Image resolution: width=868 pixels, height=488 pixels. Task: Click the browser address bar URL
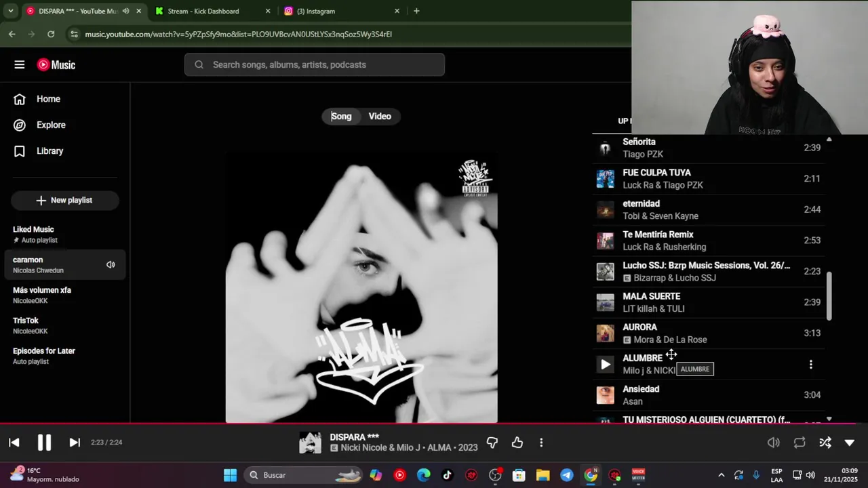(239, 34)
